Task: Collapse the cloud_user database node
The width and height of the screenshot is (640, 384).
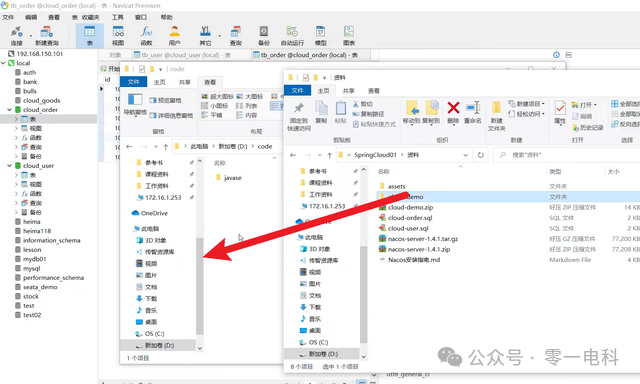Action: pyautogui.click(x=9, y=166)
